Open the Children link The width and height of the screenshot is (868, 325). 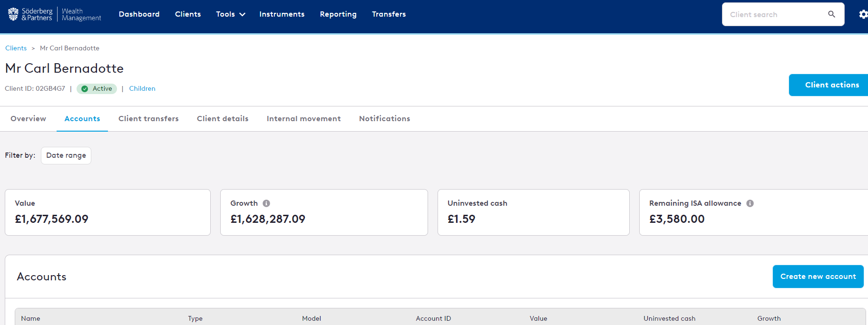click(142, 89)
